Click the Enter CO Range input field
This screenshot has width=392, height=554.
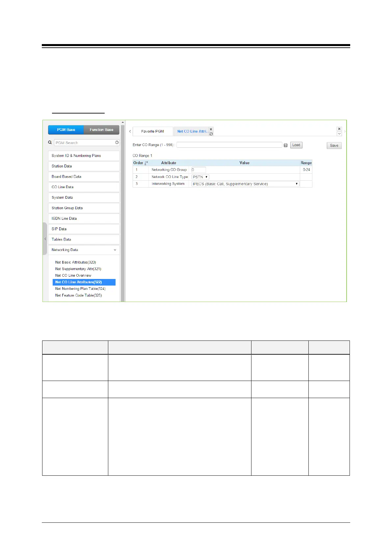click(229, 145)
